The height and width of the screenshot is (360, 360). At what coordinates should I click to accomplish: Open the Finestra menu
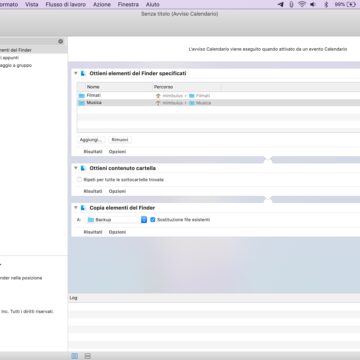point(128,4)
